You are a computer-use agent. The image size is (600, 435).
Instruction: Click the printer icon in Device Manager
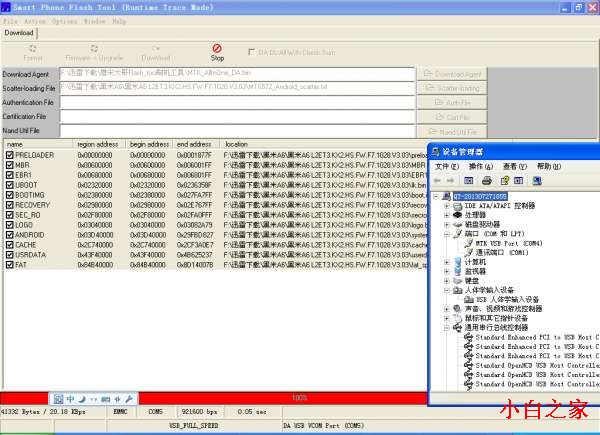coord(487,180)
